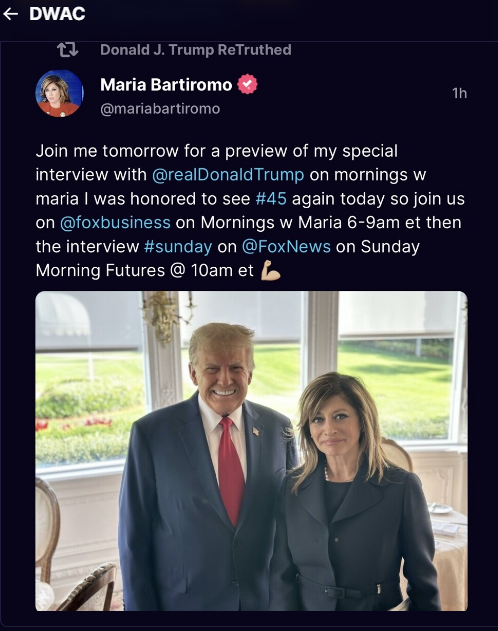Visit the @mariabartiromo handle
Viewport: 498px width, 631px height.
coord(160,109)
